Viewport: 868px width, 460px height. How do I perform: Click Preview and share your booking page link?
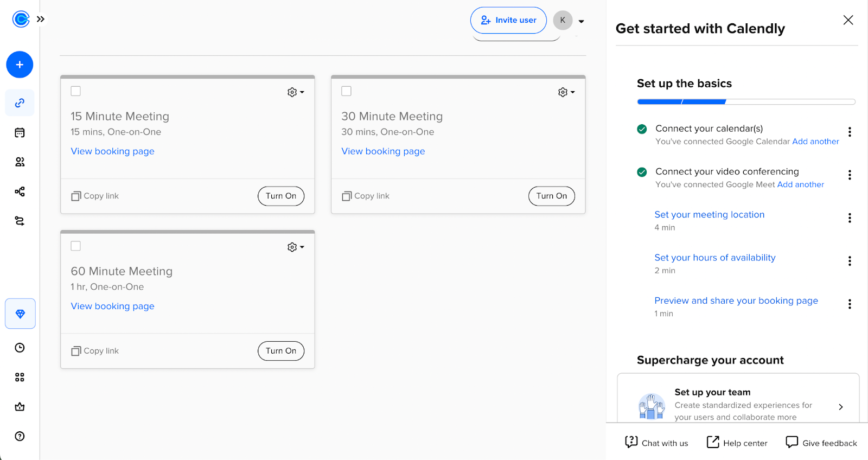736,301
